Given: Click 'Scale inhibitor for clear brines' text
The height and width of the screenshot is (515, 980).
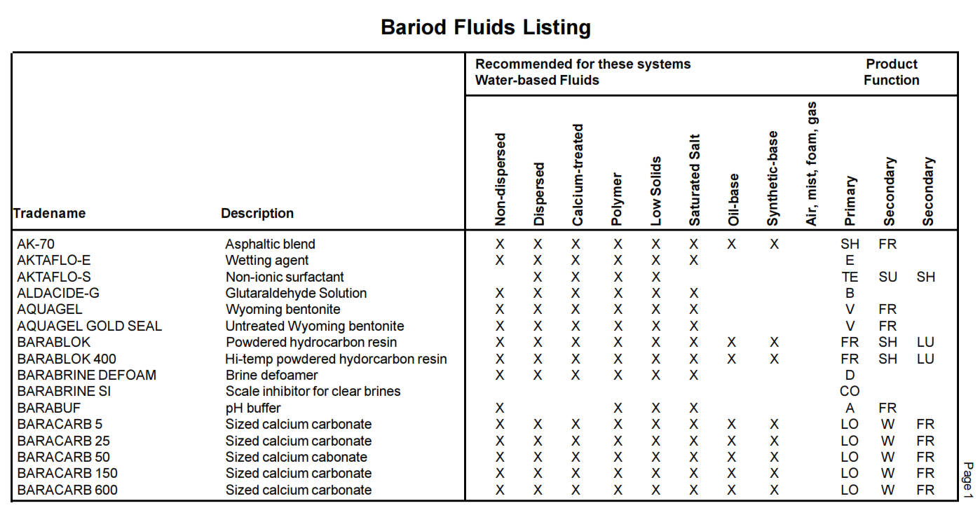Looking at the screenshot, I should (x=313, y=391).
